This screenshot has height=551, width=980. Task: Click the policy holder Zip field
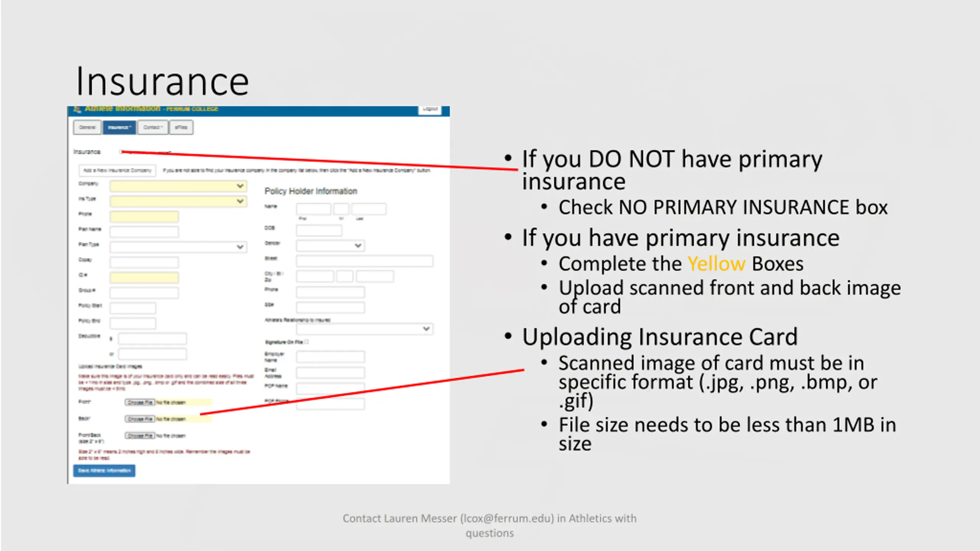[375, 276]
